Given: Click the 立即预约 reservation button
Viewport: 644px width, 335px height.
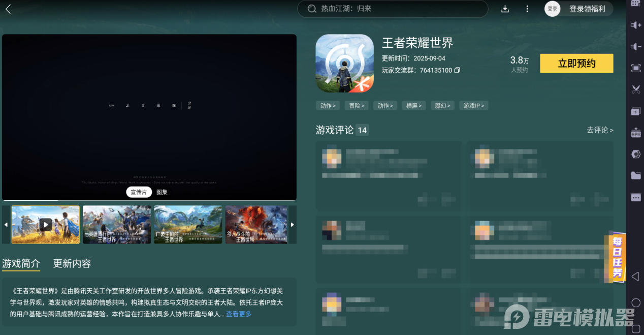Looking at the screenshot, I should (576, 63).
